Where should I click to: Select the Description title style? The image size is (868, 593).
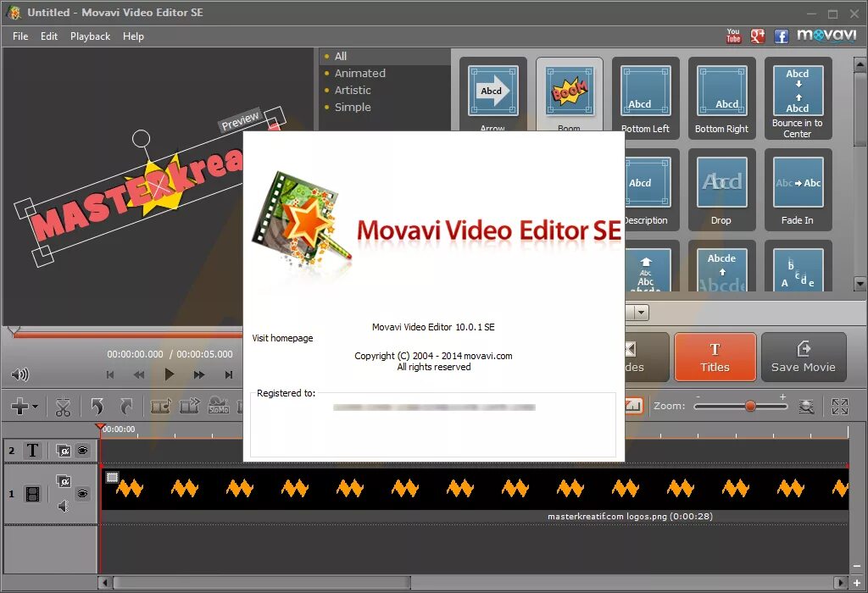coord(646,190)
